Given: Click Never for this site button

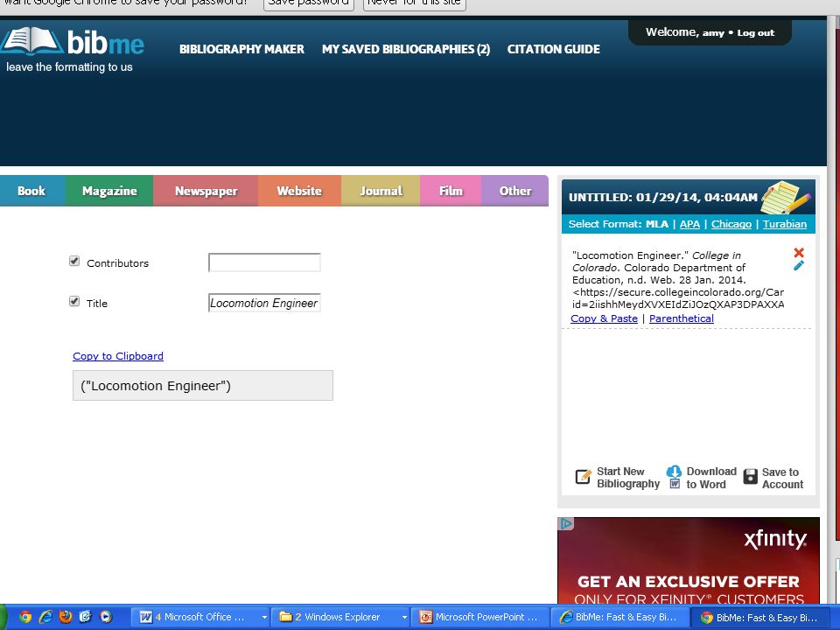Looking at the screenshot, I should coord(414,3).
